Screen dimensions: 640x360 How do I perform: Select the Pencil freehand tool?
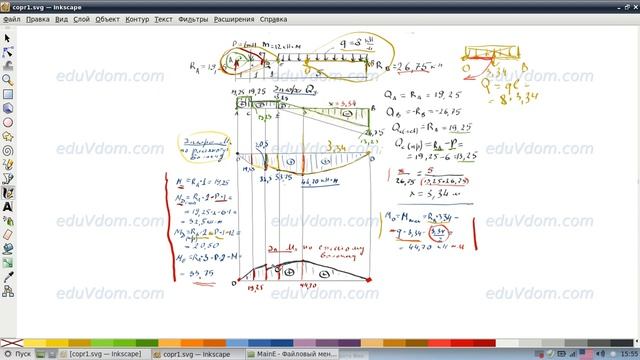[7, 164]
